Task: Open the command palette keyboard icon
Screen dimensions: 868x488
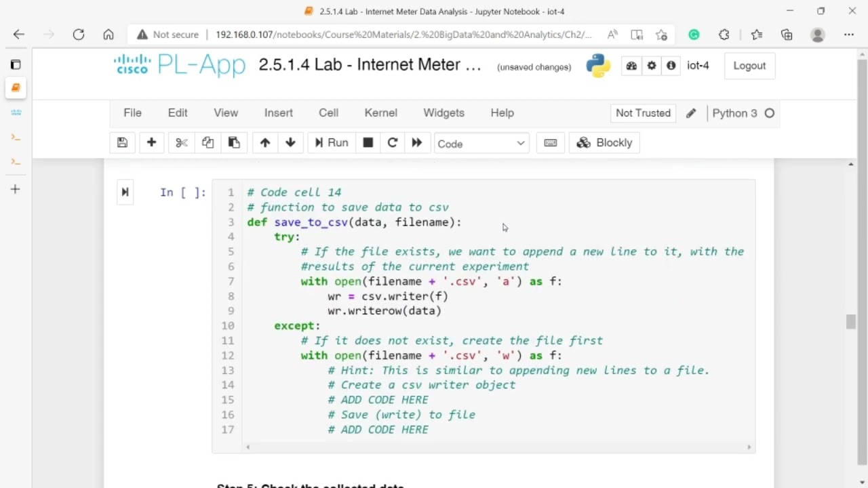Action: tap(551, 143)
